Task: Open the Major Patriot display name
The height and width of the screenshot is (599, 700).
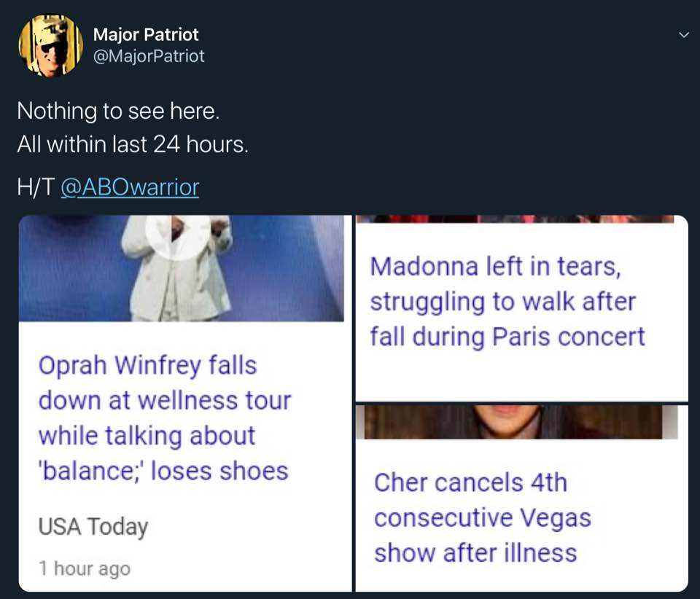Action: pyautogui.click(x=146, y=34)
